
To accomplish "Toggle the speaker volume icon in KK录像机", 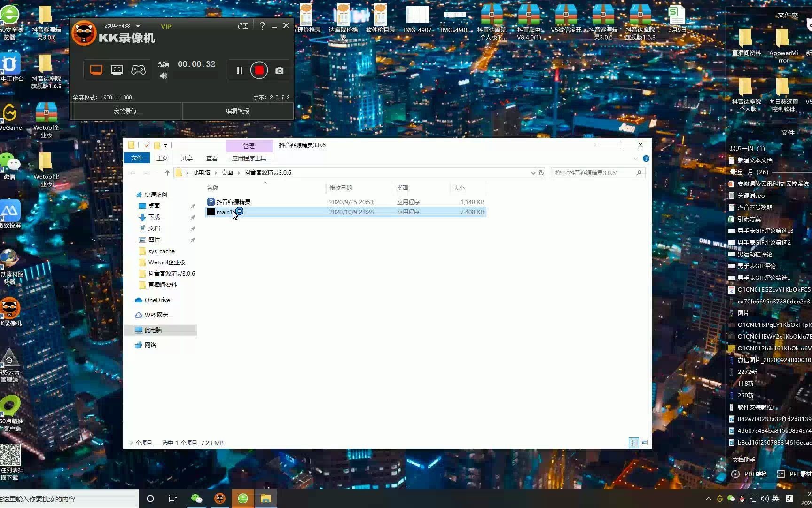I will pos(164,76).
